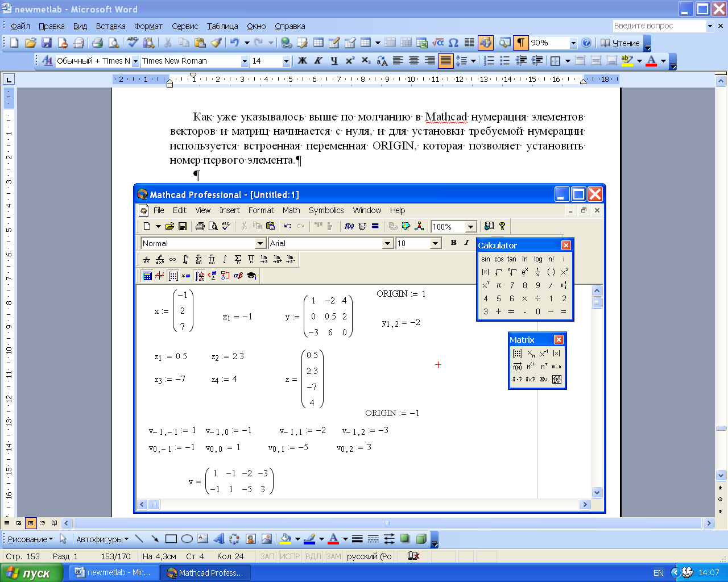
Task: Open the Формат menu
Action: [148, 26]
